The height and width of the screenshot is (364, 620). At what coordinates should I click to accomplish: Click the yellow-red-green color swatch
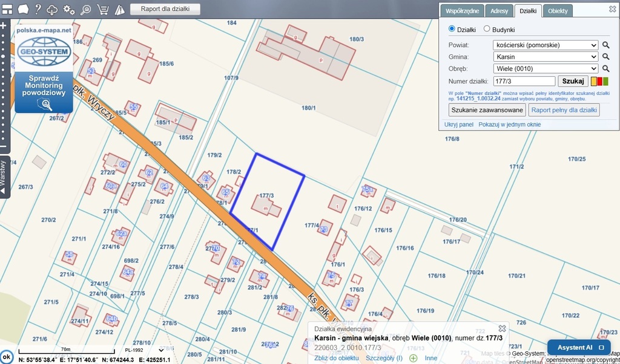[599, 81]
